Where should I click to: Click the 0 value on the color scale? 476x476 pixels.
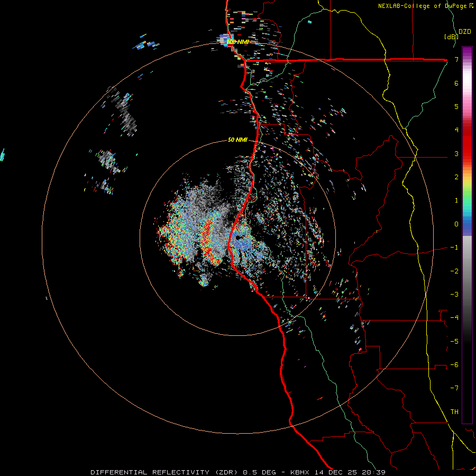(x=456, y=224)
